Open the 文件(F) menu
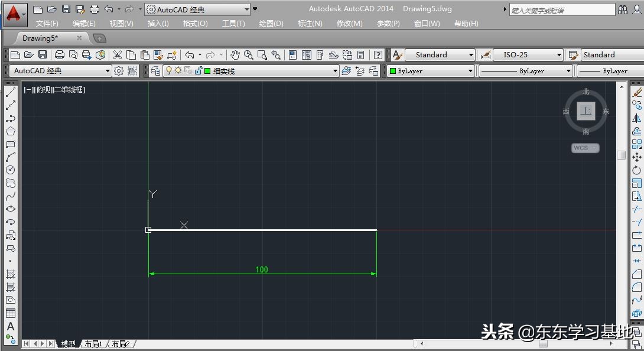This screenshot has height=351, width=644. coord(47,24)
